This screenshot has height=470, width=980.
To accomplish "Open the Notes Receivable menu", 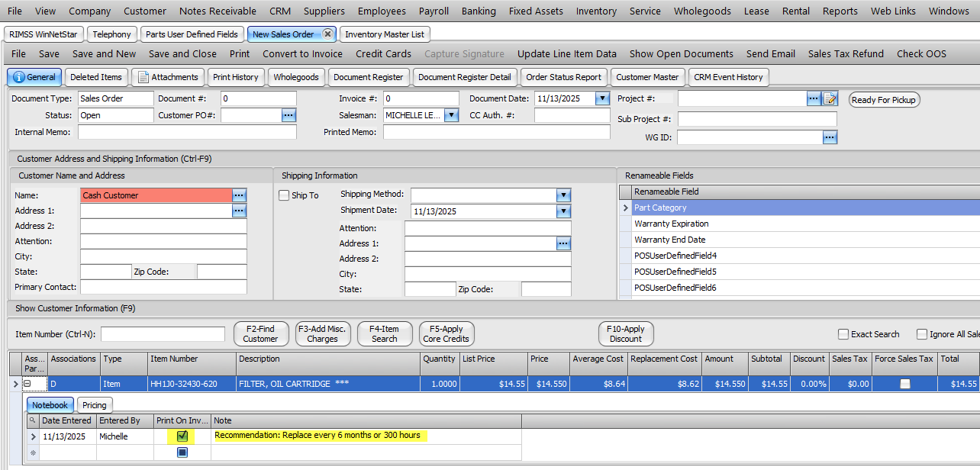I will coord(218,11).
